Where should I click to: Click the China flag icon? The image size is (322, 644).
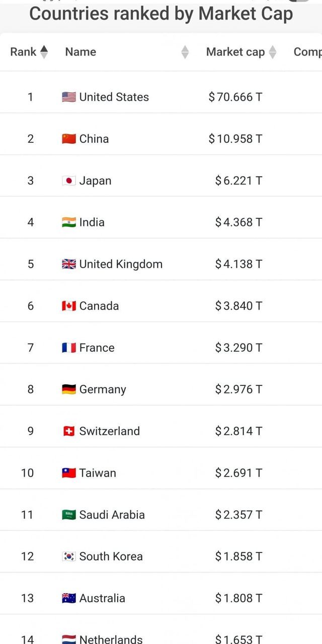tap(69, 139)
